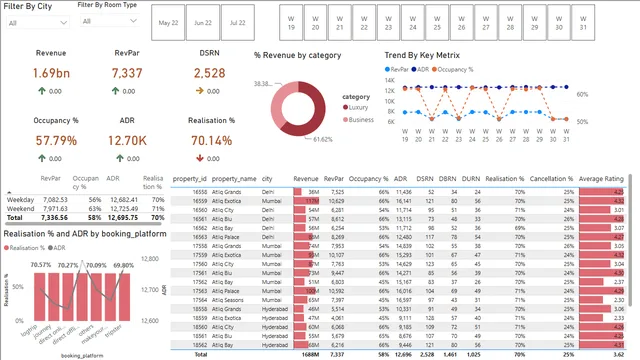Click the green up arrow under Revenue
Viewport: 640px width, 360px height.
42,91
